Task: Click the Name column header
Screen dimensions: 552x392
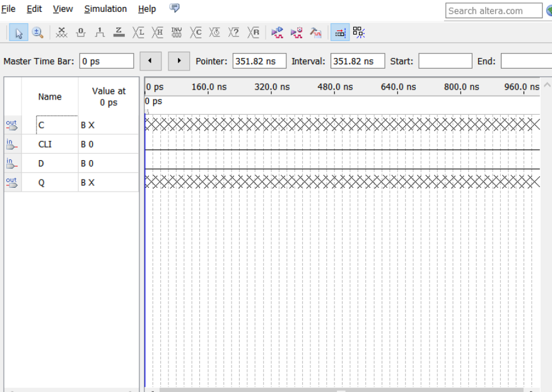Action: coord(50,96)
